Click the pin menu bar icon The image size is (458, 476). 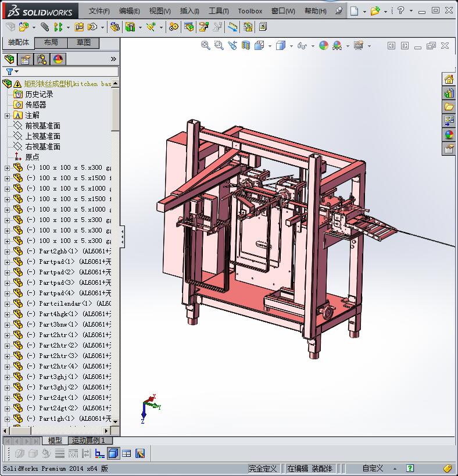coord(339,10)
